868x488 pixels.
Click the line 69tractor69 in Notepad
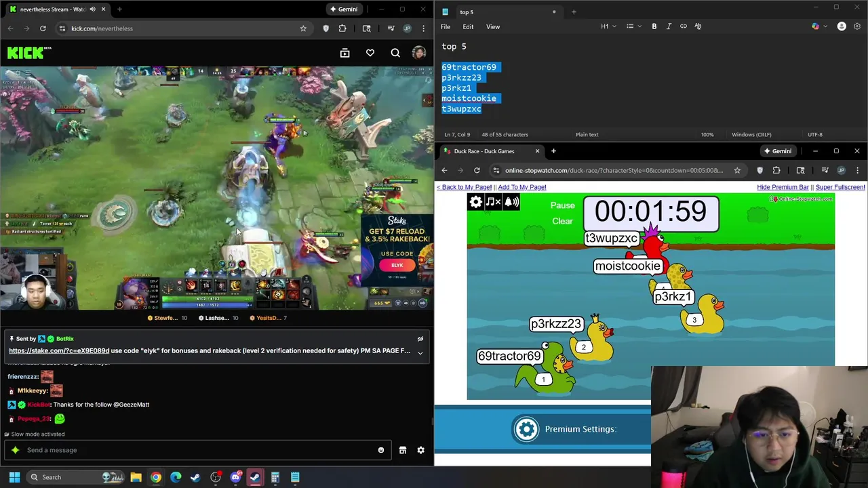469,67
